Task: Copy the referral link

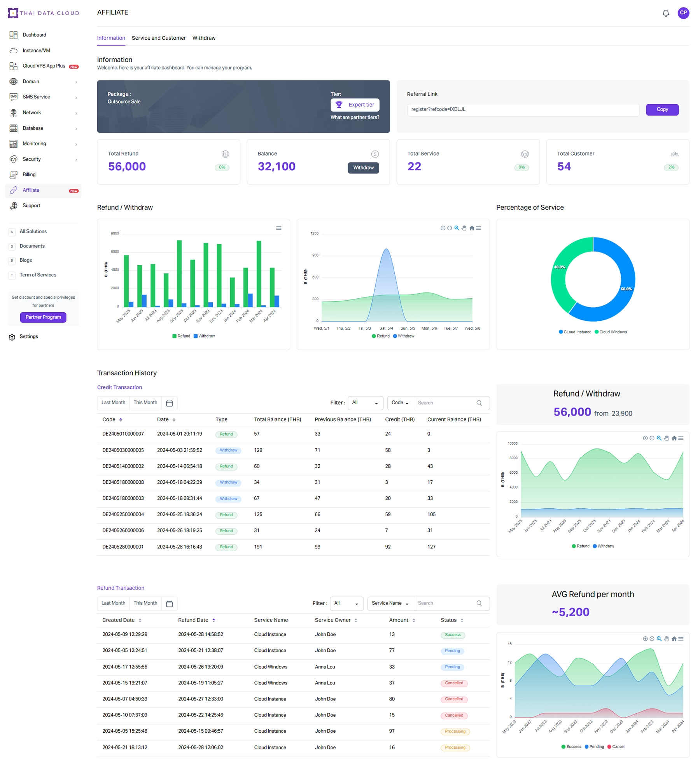Action: [662, 110]
